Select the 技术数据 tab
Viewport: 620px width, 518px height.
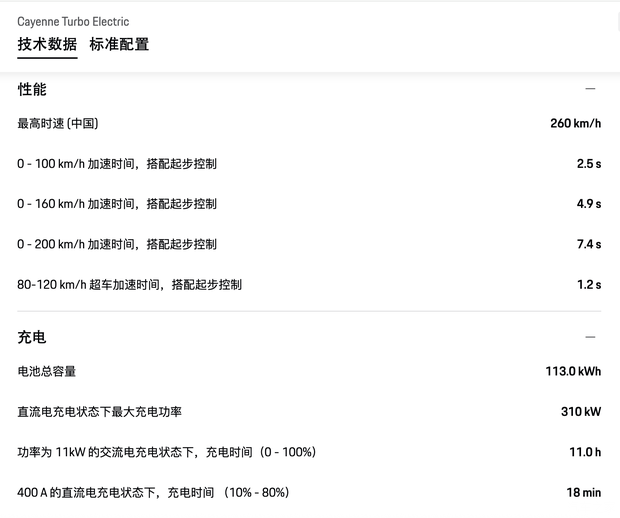click(47, 44)
